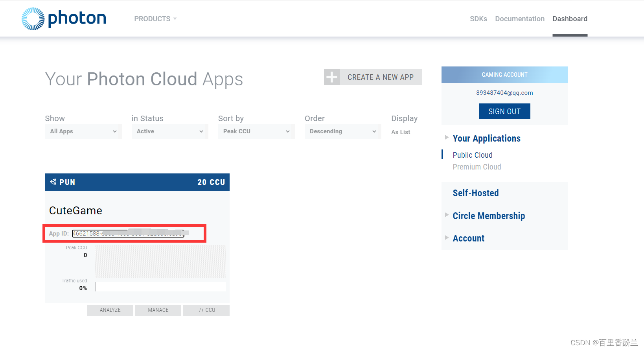The image size is (644, 350).
Task: Click the PUN paper-plane icon
Action: [53, 182]
